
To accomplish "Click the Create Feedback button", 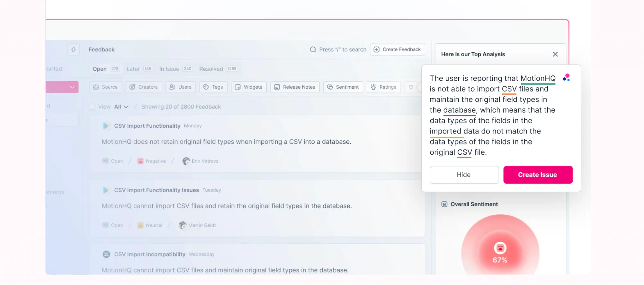I will point(398,49).
